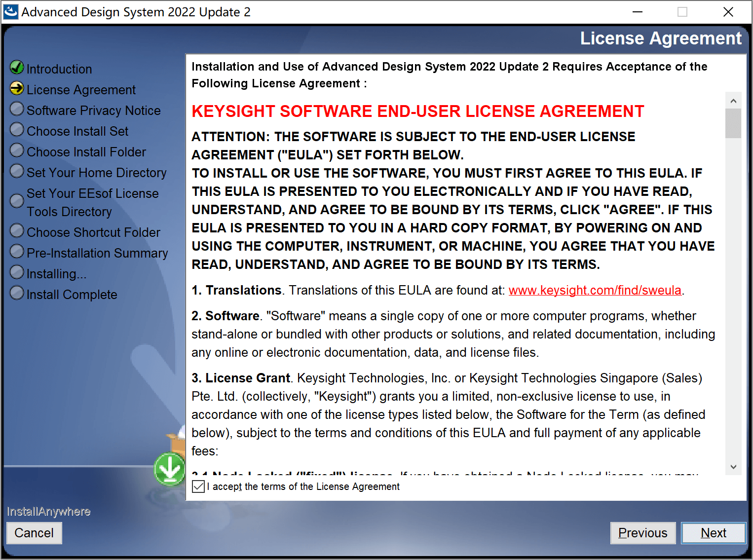Click the Choose Shortcut Folder step circle
The width and height of the screenshot is (753, 560).
pyautogui.click(x=16, y=230)
